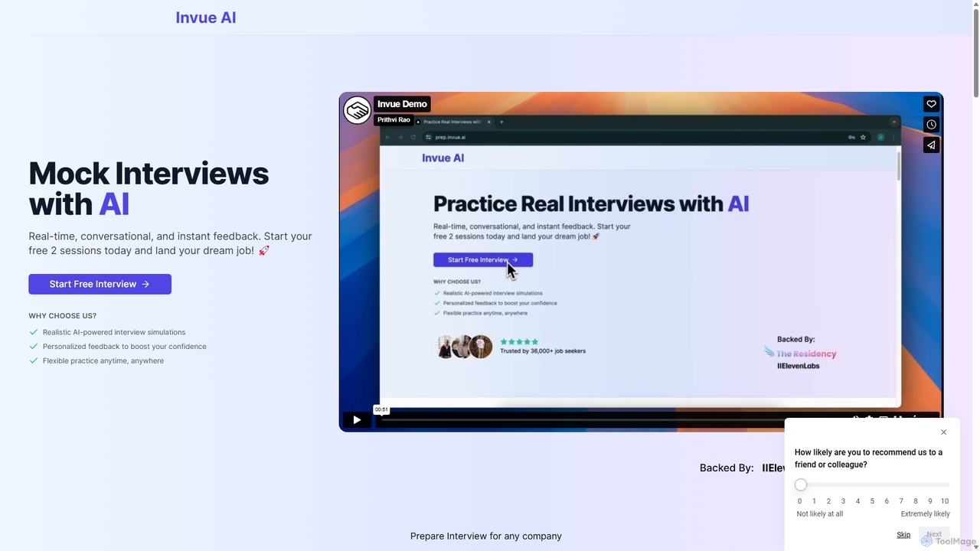The height and width of the screenshot is (551, 980).
Task: Click the page scrollbar up arrow
Action: 975,5
